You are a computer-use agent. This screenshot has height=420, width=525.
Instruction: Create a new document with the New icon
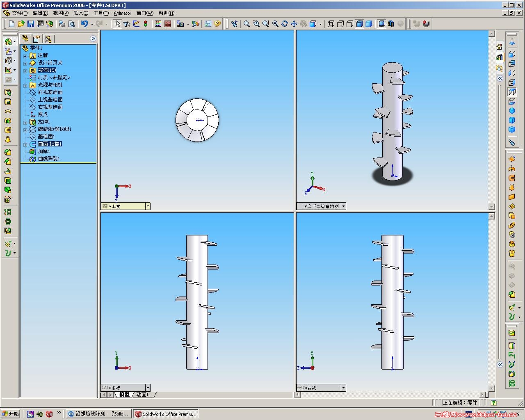[x=11, y=24]
